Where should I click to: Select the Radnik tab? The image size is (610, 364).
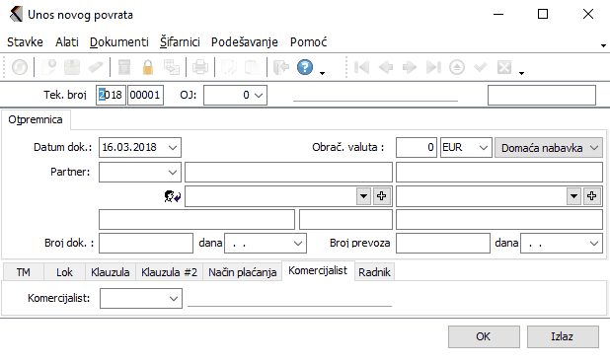(374, 272)
